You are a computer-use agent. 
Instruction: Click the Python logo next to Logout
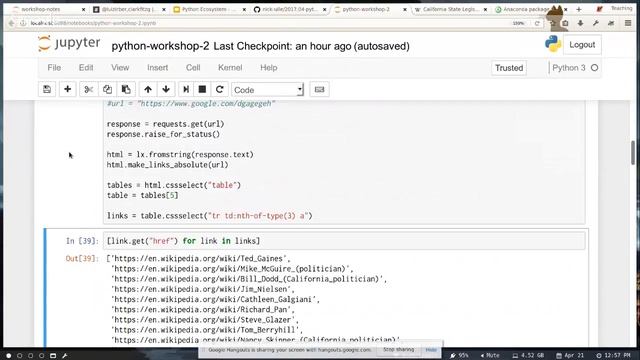(x=553, y=44)
